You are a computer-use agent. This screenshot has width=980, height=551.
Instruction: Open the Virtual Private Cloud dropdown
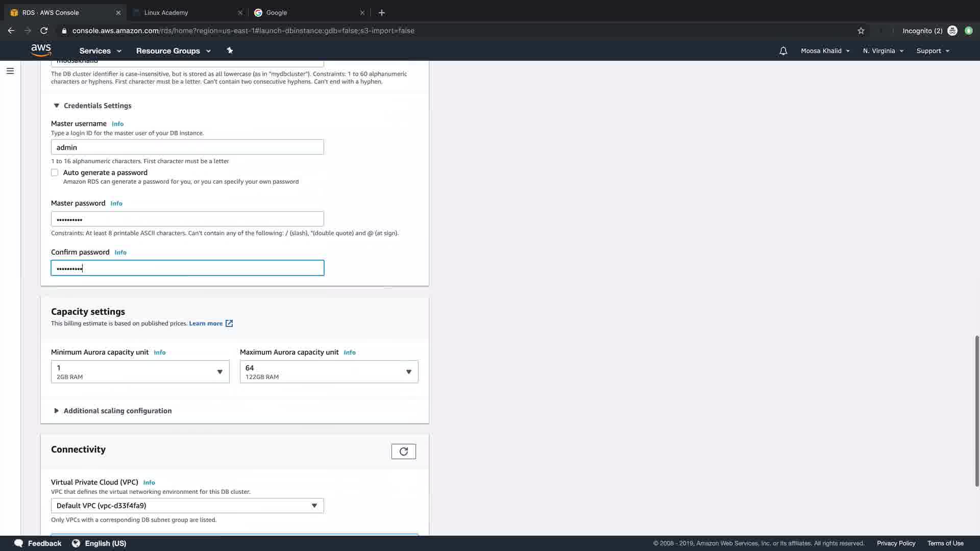(x=187, y=506)
